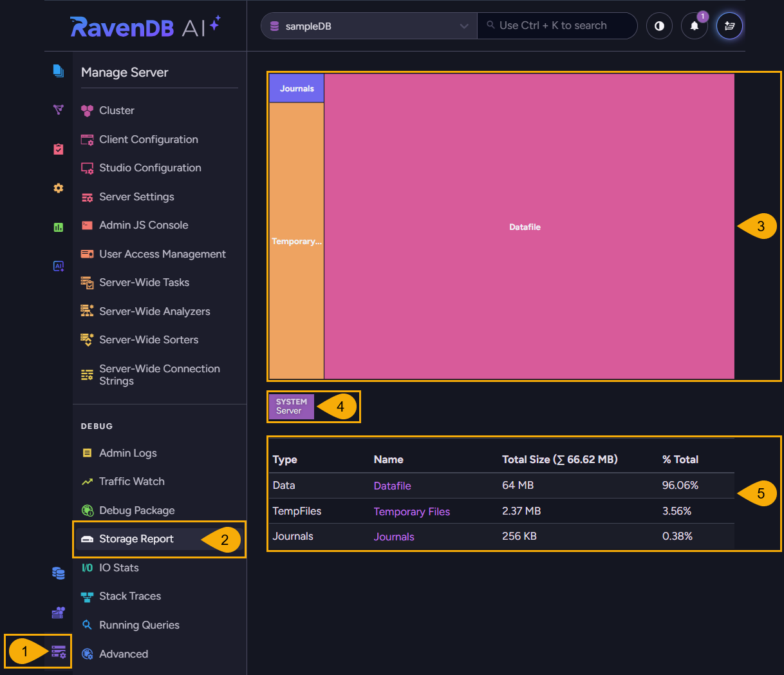
Task: Toggle theme contrast icon in top bar
Action: tap(659, 26)
